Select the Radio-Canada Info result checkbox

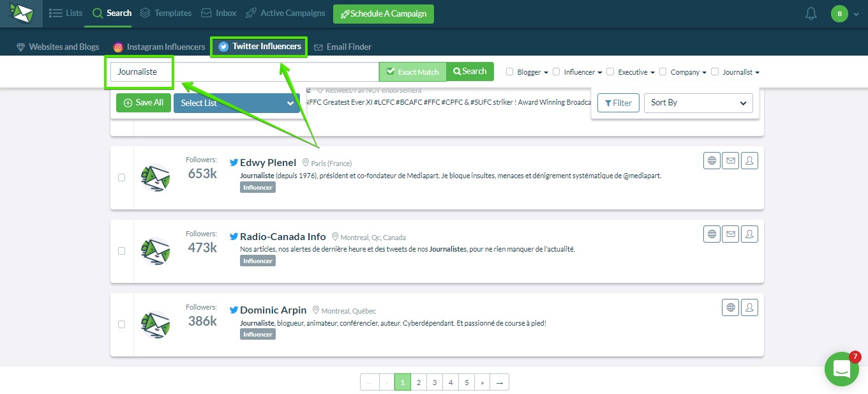coord(122,251)
